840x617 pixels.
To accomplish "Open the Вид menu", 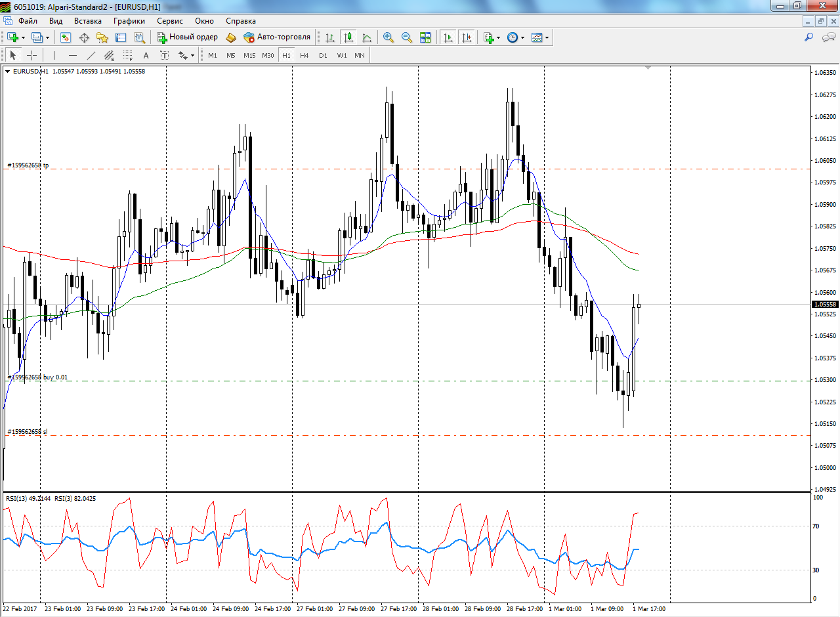I will point(56,20).
